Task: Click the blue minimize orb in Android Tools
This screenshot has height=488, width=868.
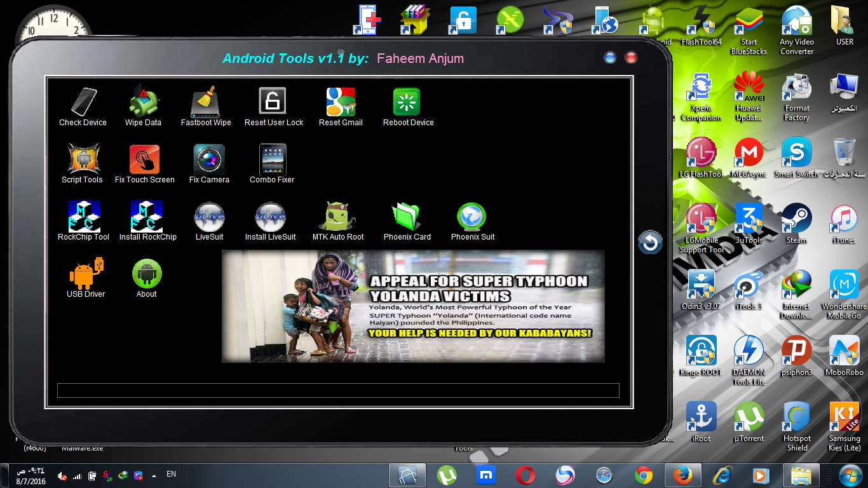Action: click(610, 58)
